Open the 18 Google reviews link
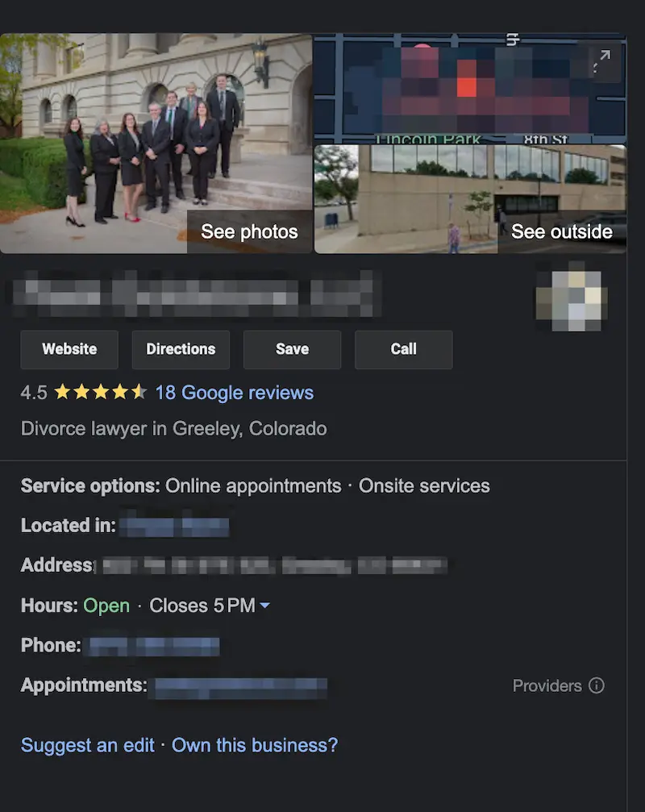The height and width of the screenshot is (812, 645). coord(235,393)
